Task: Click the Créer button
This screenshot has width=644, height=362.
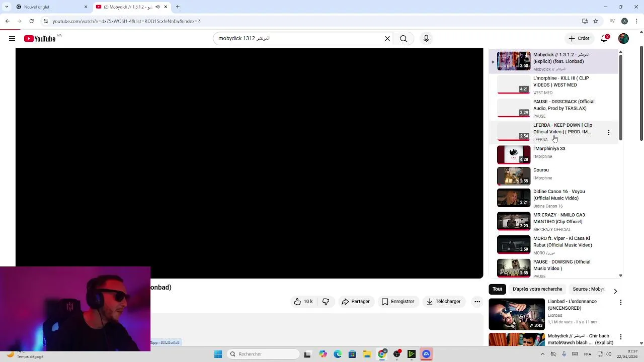Action: pyautogui.click(x=579, y=39)
